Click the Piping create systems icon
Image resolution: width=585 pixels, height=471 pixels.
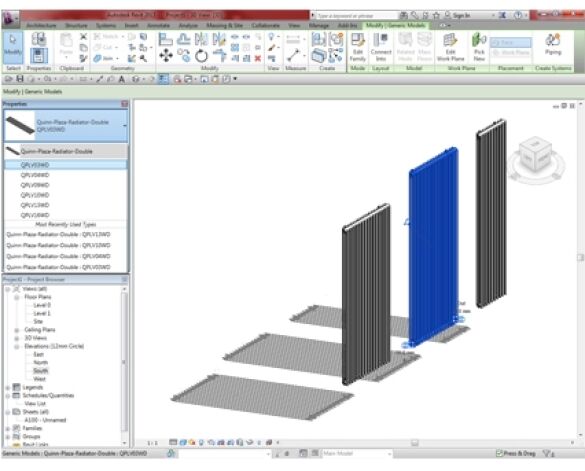tap(553, 44)
